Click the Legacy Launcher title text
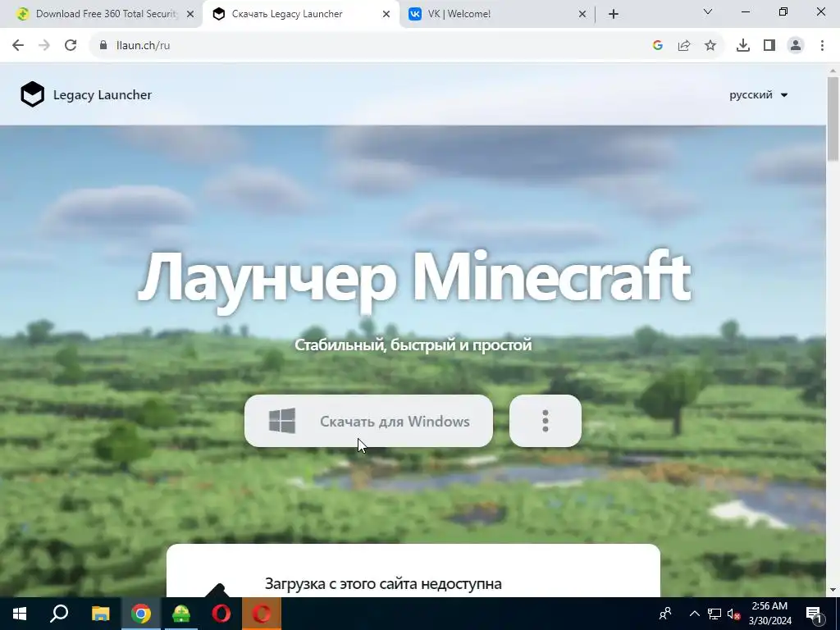The image size is (840, 630). (103, 95)
